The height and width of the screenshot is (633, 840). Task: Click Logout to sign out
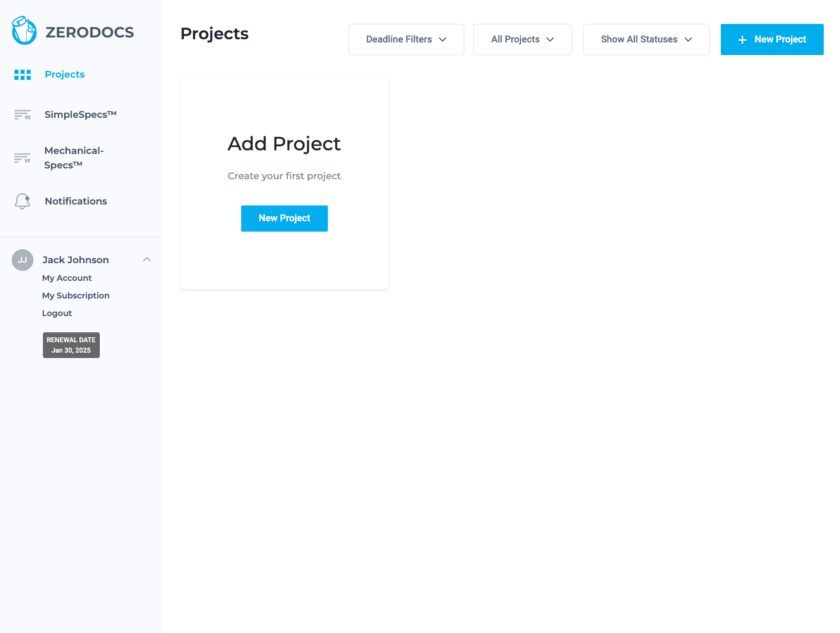click(57, 313)
